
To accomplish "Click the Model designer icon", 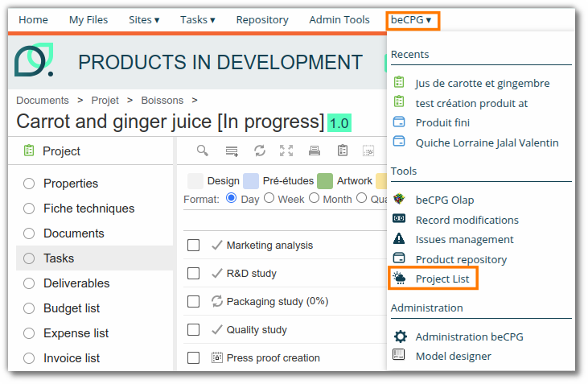I will click(x=399, y=355).
